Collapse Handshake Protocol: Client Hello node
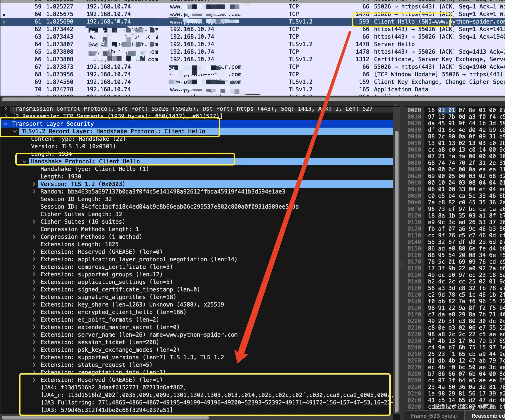This screenshot has height=420, width=505. [x=24, y=161]
